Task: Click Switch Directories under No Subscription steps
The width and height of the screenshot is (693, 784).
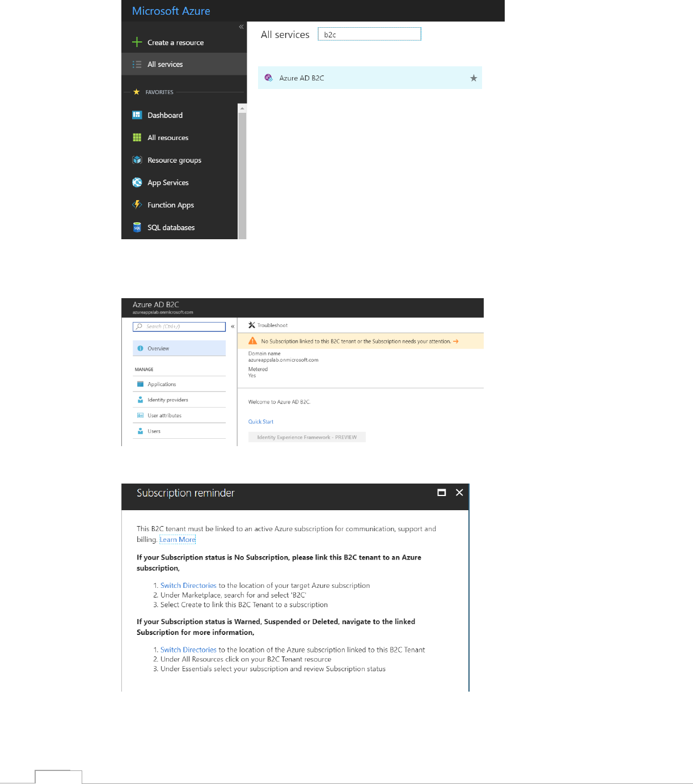Action: tap(188, 586)
